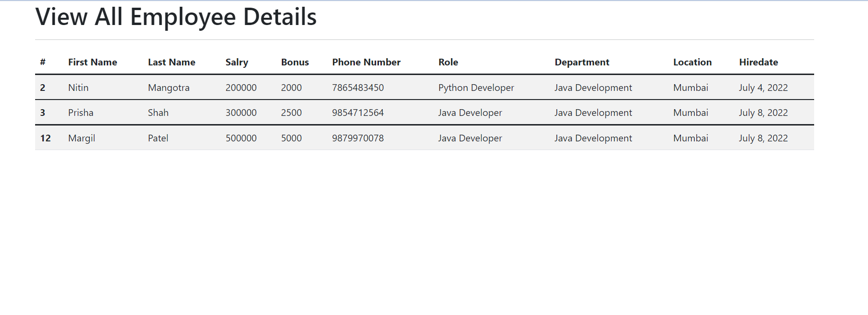Click the # column header
This screenshot has width=868, height=315.
coord(43,62)
